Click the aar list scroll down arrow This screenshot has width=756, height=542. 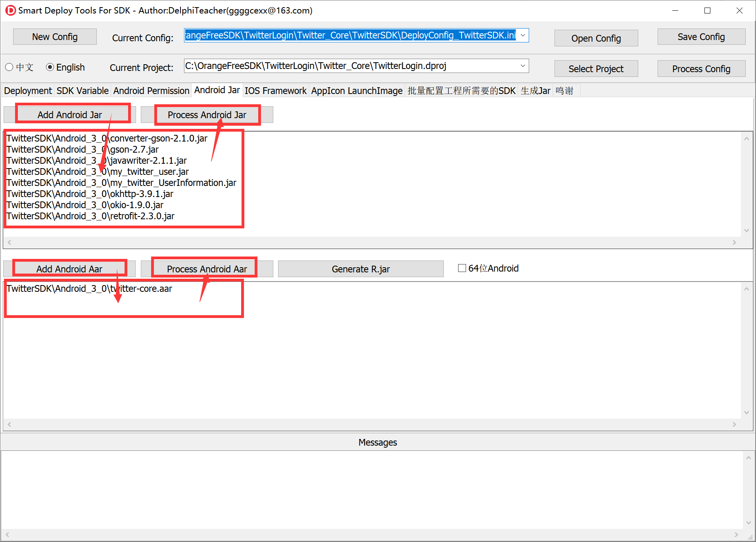click(746, 412)
